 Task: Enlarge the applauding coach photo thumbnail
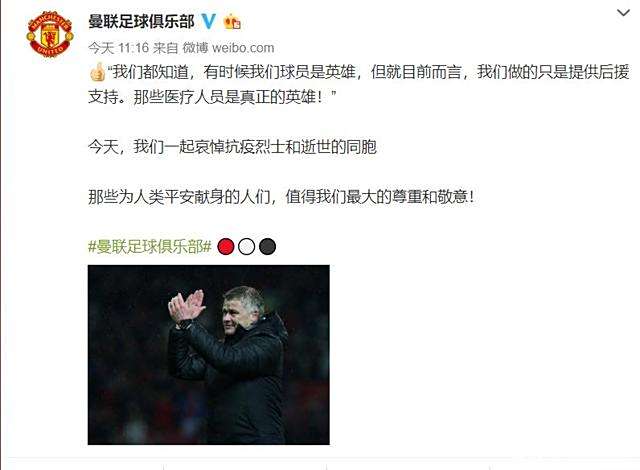(x=209, y=355)
